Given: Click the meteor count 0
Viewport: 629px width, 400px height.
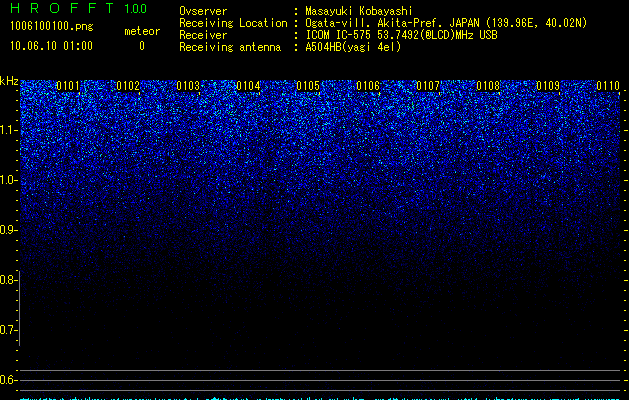Looking at the screenshot, I should tap(142, 46).
